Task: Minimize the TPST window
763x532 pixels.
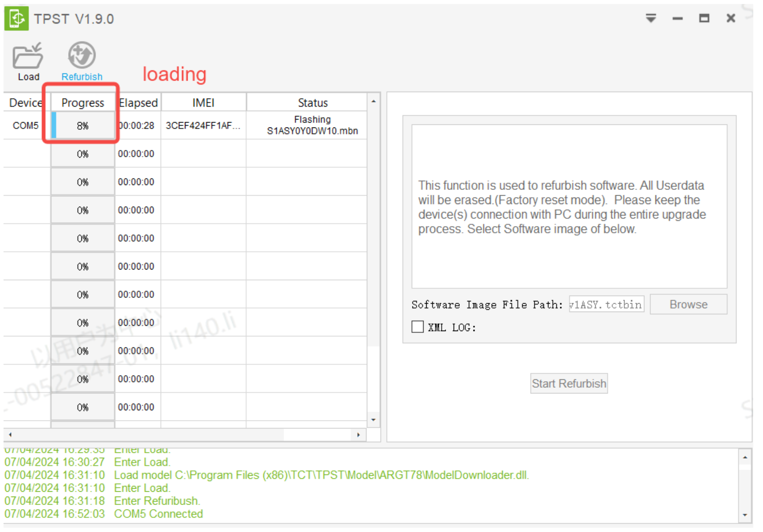Action: [x=677, y=19]
